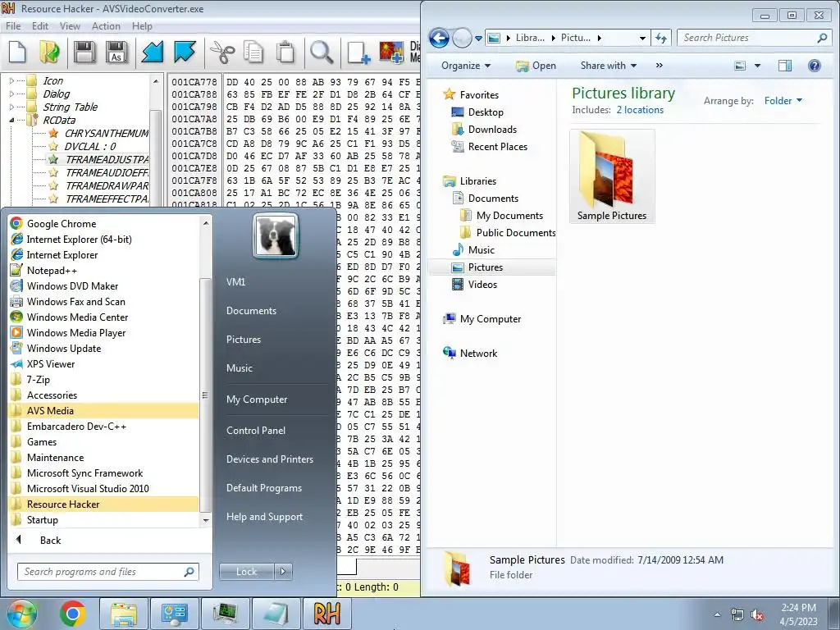The image size is (840, 630).
Task: Click the Add image resource icon
Action: [391, 52]
